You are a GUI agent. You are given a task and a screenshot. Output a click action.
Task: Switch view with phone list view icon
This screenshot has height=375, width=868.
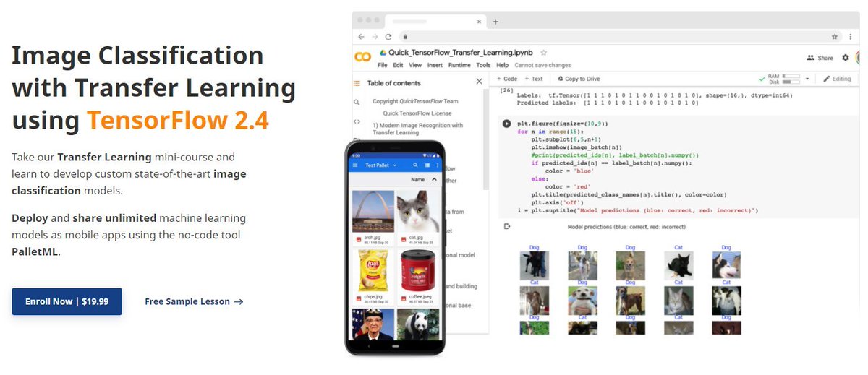click(x=427, y=165)
